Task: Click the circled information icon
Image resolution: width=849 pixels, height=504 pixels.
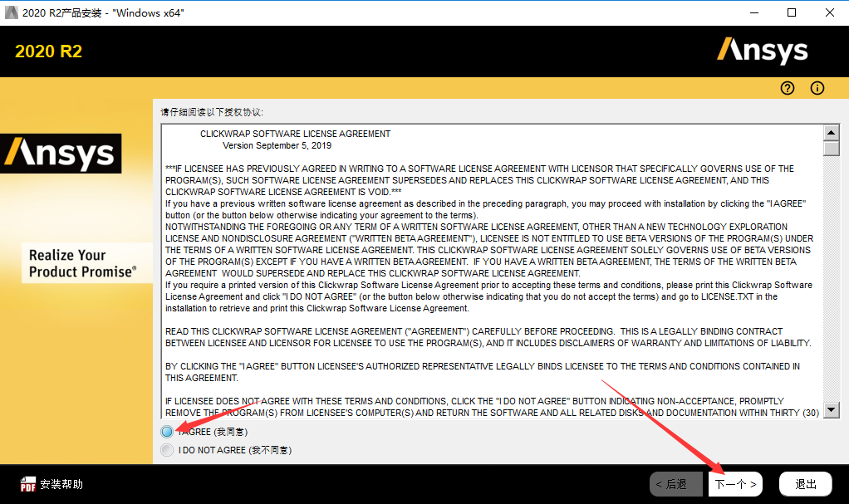Action: click(817, 87)
